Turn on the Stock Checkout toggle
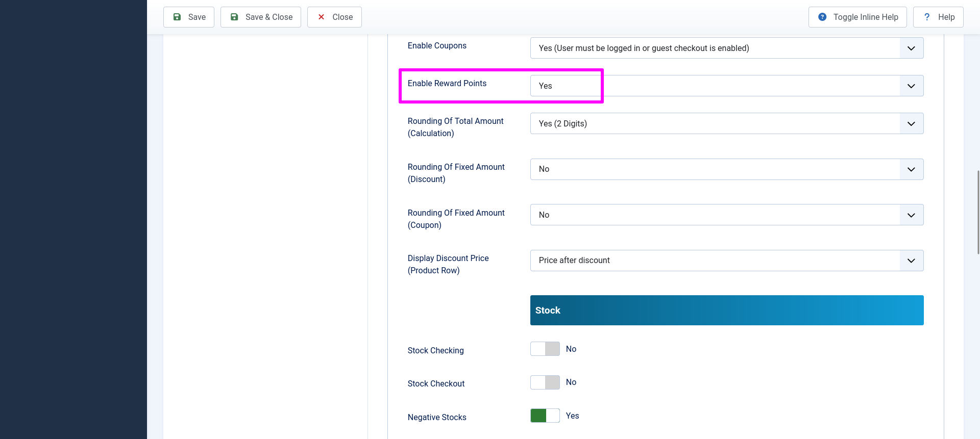Viewport: 980px width, 439px height. tap(545, 382)
